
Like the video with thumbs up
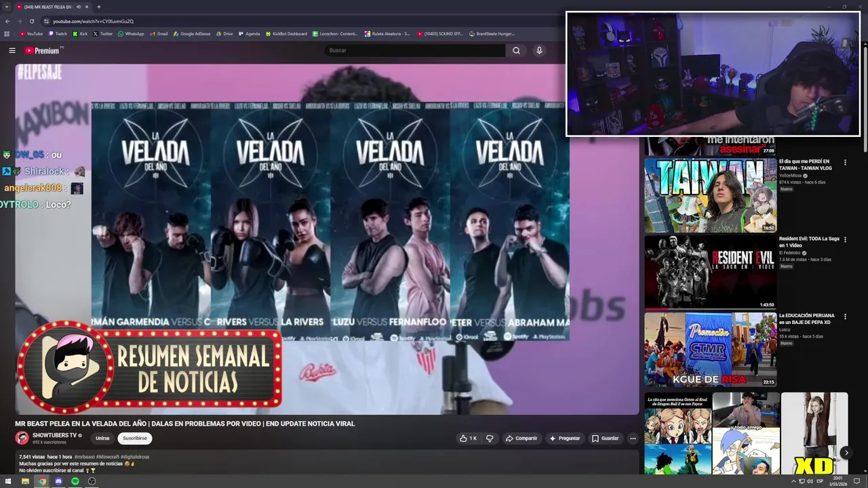coord(468,439)
